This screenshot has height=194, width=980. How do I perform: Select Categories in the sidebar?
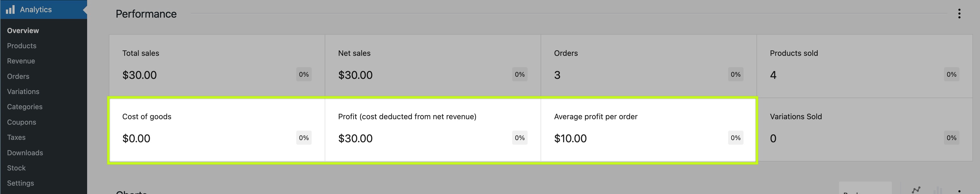(x=25, y=107)
